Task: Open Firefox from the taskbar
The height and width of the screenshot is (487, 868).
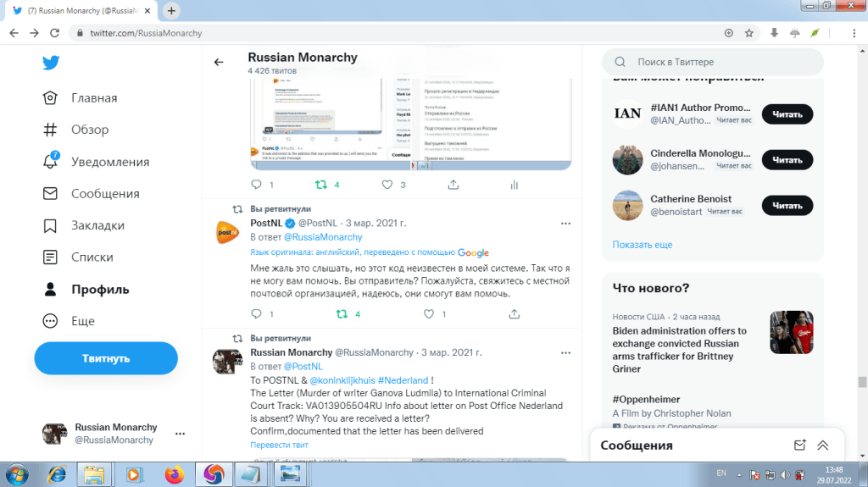Action: [174, 474]
